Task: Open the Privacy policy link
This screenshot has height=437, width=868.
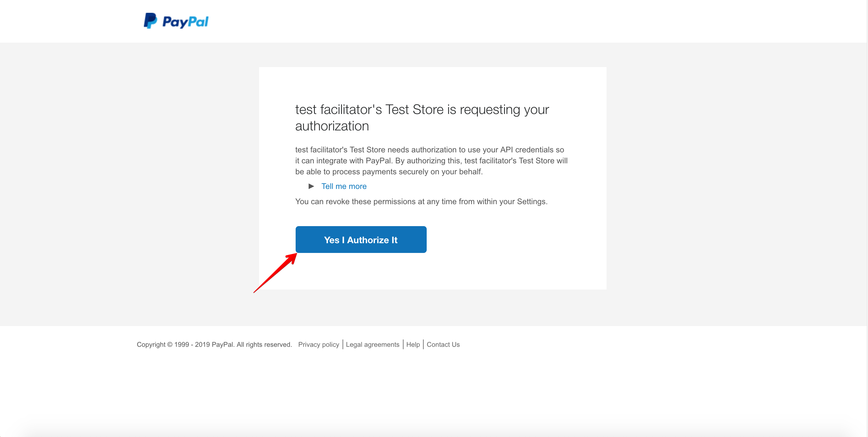Action: tap(318, 344)
